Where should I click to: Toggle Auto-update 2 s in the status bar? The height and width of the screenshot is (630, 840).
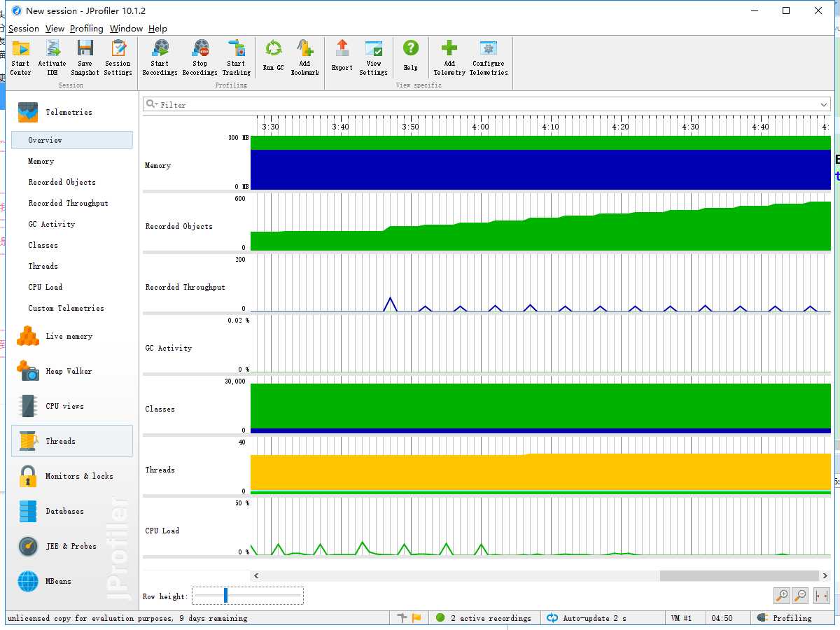587,618
